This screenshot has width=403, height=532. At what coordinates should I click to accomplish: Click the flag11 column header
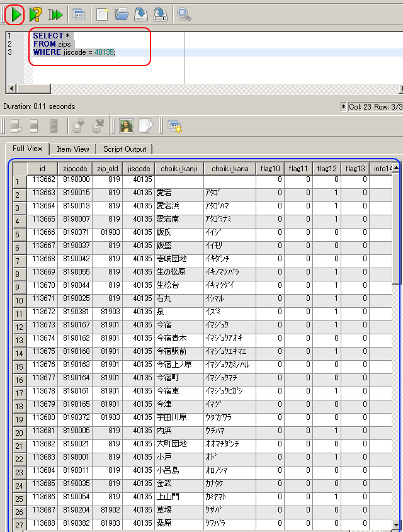(298, 169)
